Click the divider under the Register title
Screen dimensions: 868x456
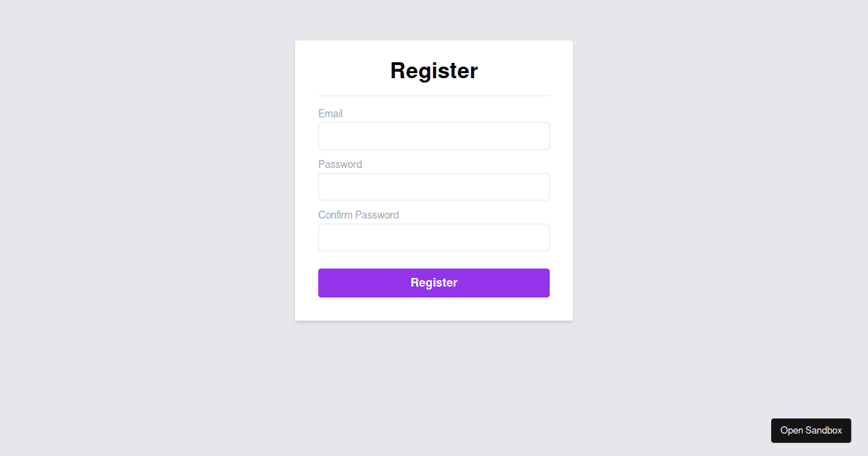[433, 95]
